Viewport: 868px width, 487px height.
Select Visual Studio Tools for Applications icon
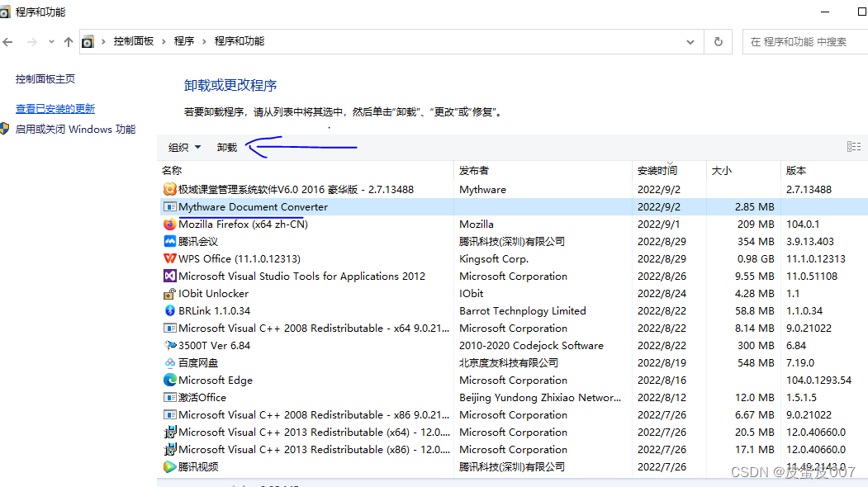click(170, 276)
